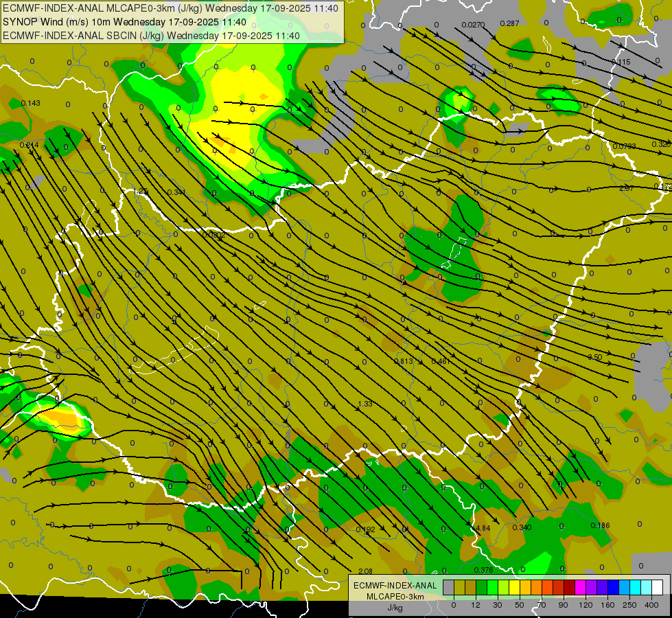Select the 0.287 value near top
The width and height of the screenshot is (672, 618).
tap(509, 23)
